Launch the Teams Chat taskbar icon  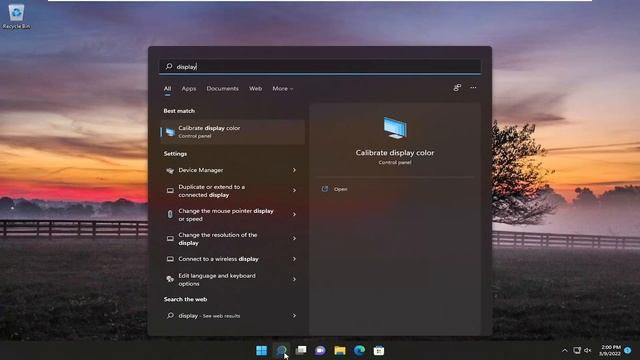click(x=320, y=350)
